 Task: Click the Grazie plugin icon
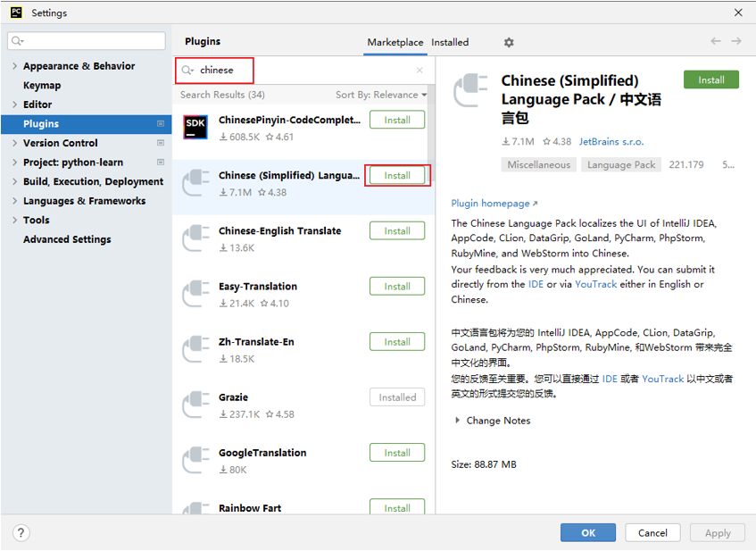pos(195,405)
